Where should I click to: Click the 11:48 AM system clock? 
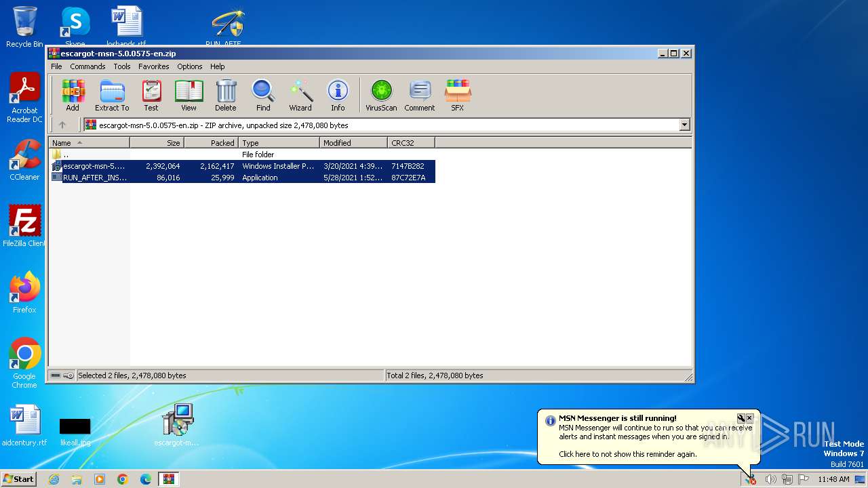pos(833,479)
